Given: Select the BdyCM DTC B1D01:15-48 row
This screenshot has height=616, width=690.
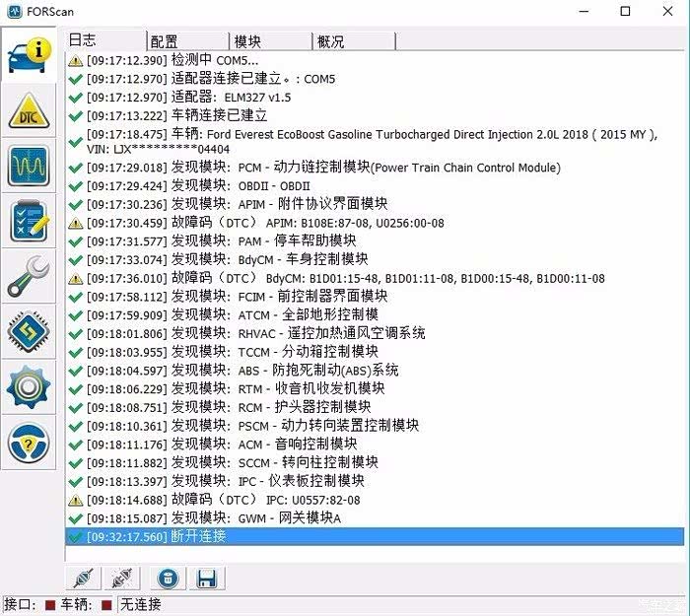Looking at the screenshot, I should click(375, 278).
